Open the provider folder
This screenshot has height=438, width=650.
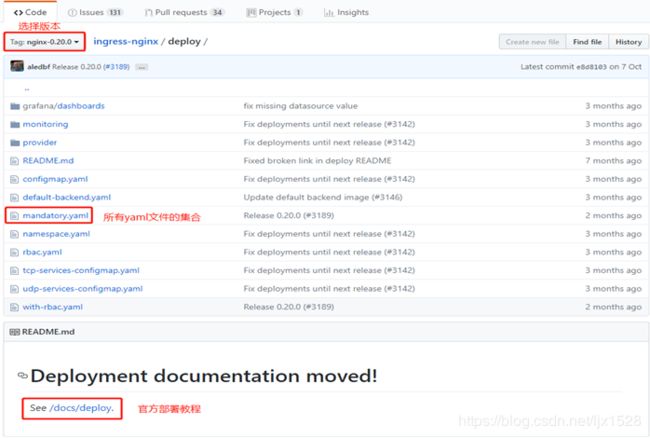[39, 143]
